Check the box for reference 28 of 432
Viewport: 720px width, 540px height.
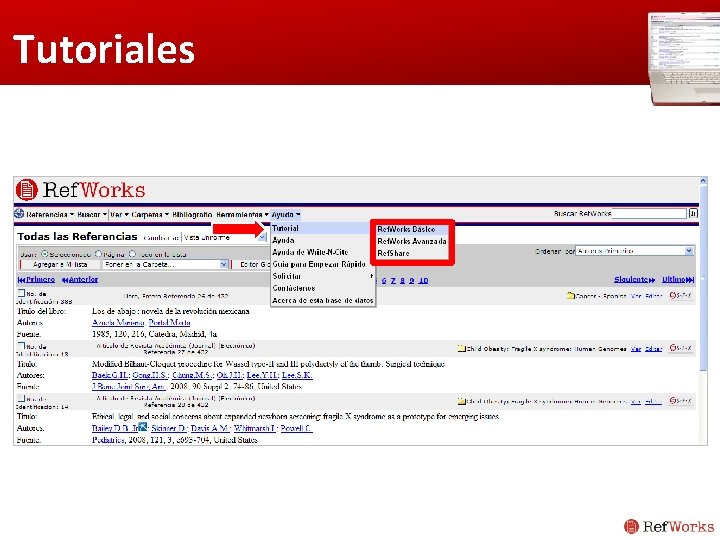[x=21, y=399]
